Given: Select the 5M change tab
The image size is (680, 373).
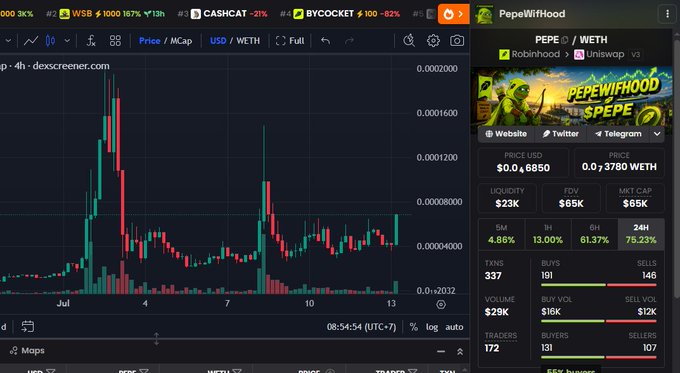Looking at the screenshot, I should click(501, 234).
